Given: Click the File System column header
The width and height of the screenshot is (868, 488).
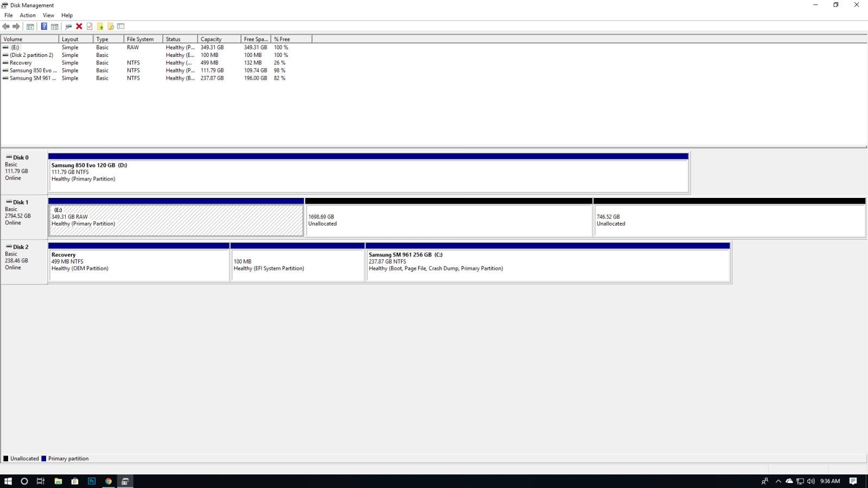Looking at the screenshot, I should pyautogui.click(x=143, y=39).
